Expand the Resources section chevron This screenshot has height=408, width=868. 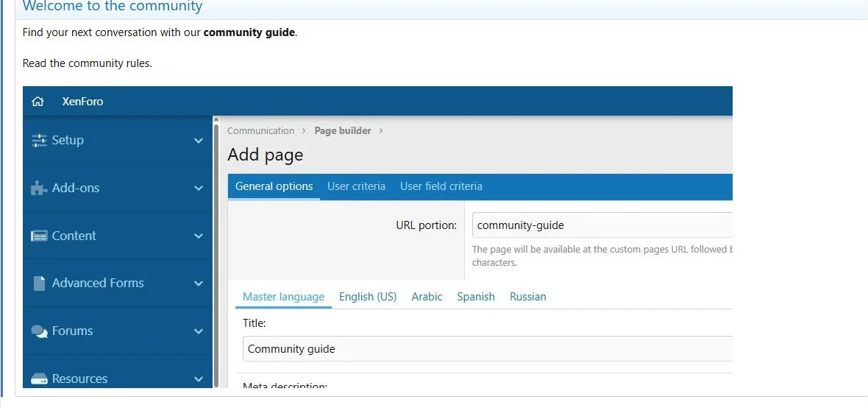[x=198, y=379]
